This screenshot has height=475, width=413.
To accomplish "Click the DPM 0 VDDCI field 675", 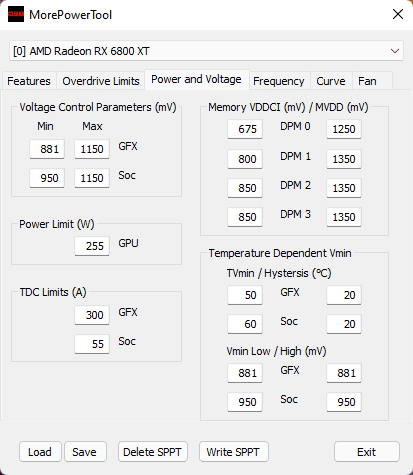I will coord(245,129).
